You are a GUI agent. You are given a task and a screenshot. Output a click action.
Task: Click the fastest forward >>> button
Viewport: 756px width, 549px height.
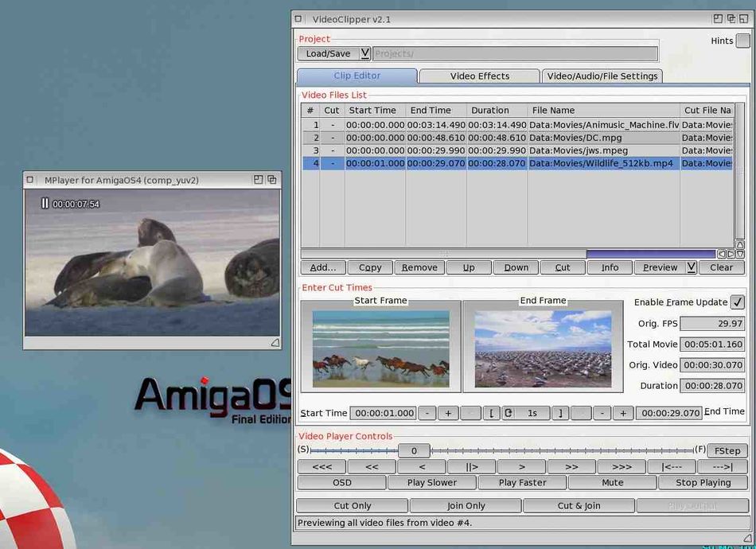[x=622, y=467]
